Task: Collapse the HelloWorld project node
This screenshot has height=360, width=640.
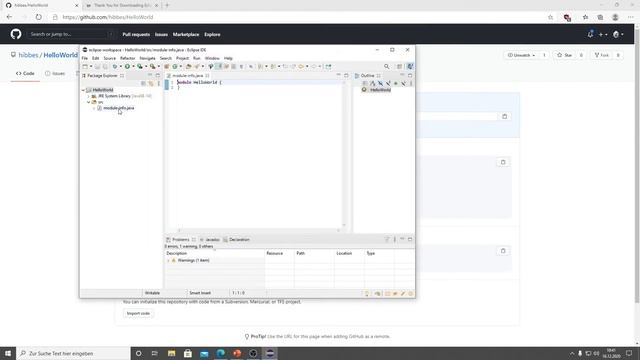Action: click(83, 90)
